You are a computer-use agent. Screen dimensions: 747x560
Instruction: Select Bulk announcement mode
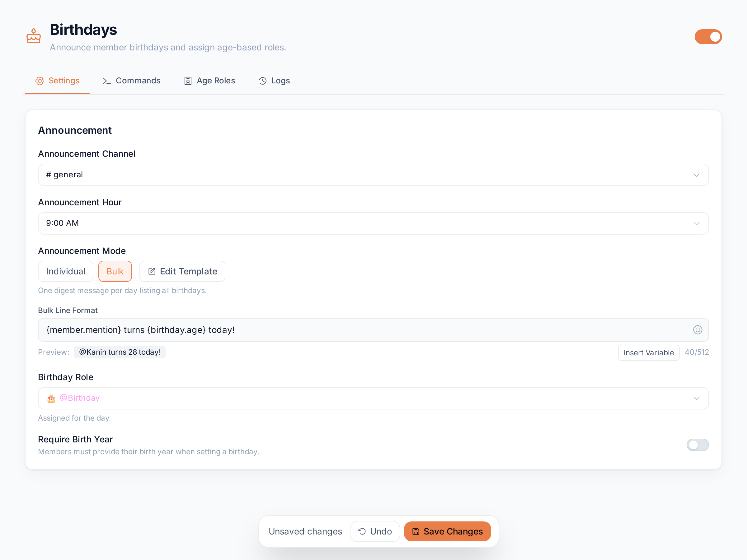click(115, 271)
